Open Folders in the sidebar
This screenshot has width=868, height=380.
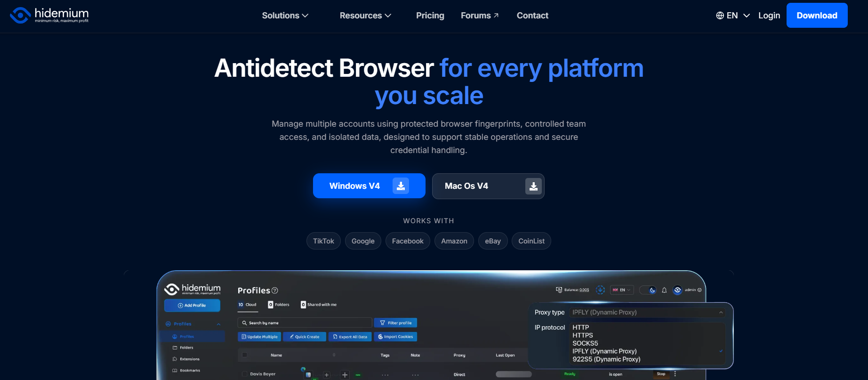pos(183,348)
